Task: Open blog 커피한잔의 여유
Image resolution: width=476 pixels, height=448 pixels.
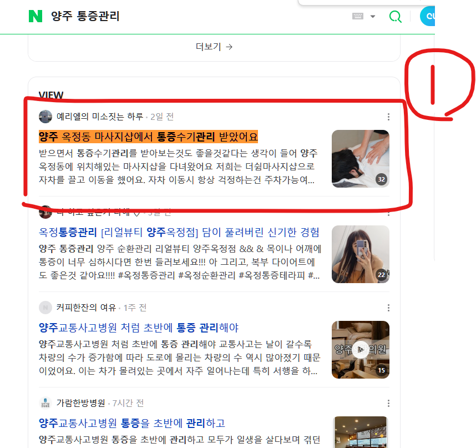Action: pyautogui.click(x=86, y=308)
